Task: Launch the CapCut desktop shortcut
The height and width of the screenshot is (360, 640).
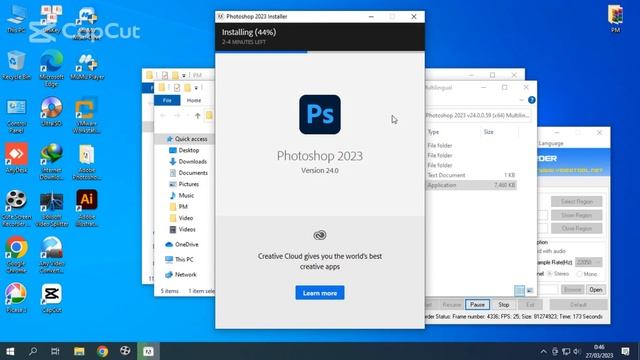Action: (x=51, y=298)
